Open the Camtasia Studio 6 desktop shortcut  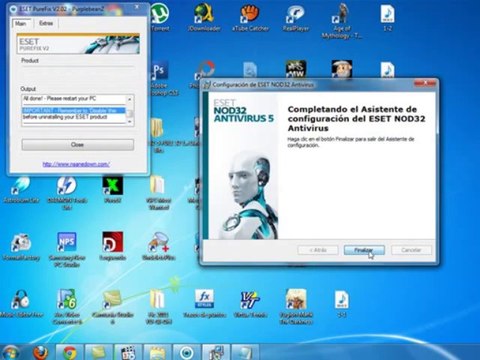click(x=113, y=306)
